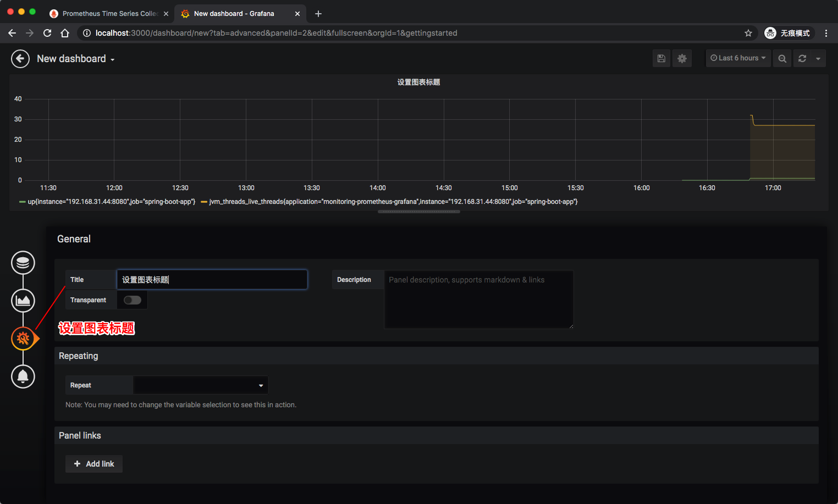This screenshot has height=504, width=838.
Task: Go back using the dashboard back arrow
Action: click(20, 59)
